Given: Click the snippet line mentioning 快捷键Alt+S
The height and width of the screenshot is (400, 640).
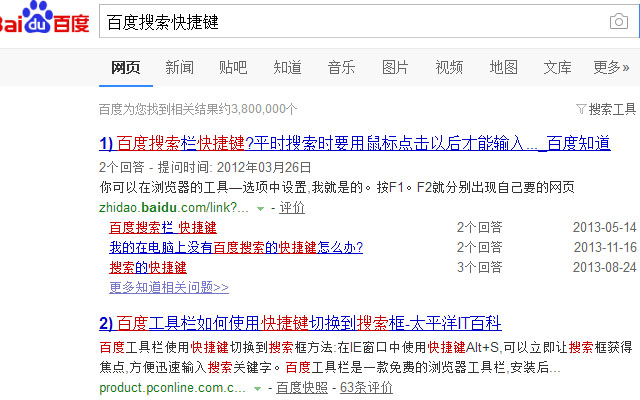Looking at the screenshot, I should coord(366,347).
